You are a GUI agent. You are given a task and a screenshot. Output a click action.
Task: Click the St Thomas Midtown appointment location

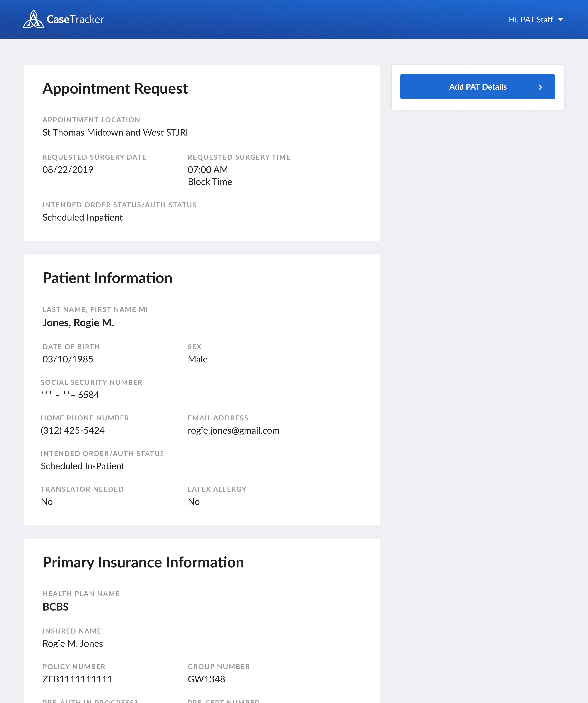tap(115, 133)
